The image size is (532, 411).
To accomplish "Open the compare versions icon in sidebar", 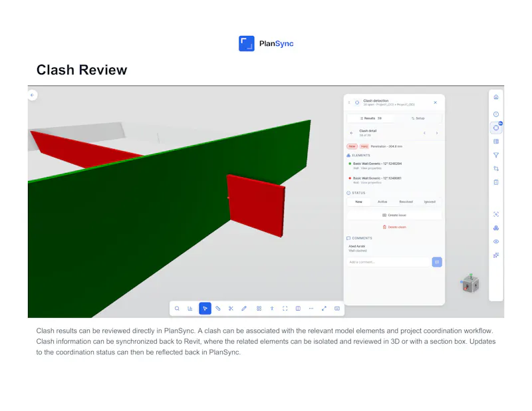I will coord(496,169).
